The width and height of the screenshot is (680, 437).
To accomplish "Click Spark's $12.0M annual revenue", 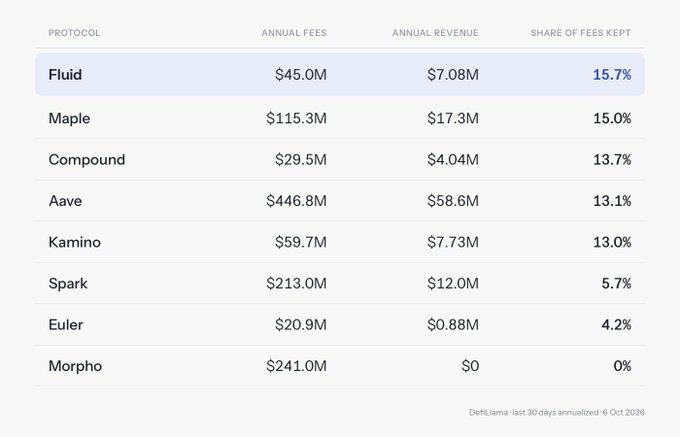I will (x=453, y=284).
